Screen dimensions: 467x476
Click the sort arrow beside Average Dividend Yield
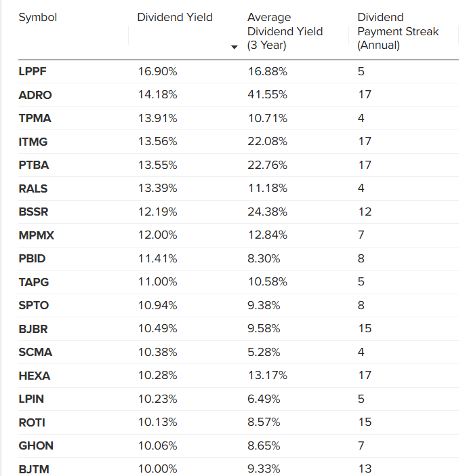click(x=235, y=47)
